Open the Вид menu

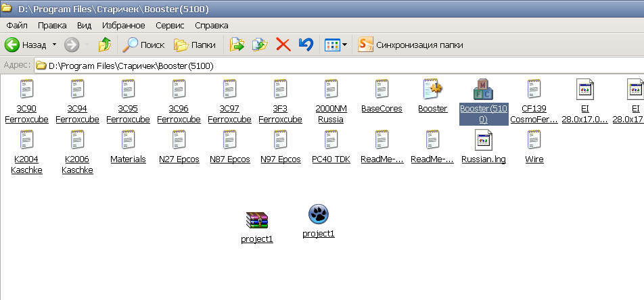[x=84, y=26]
